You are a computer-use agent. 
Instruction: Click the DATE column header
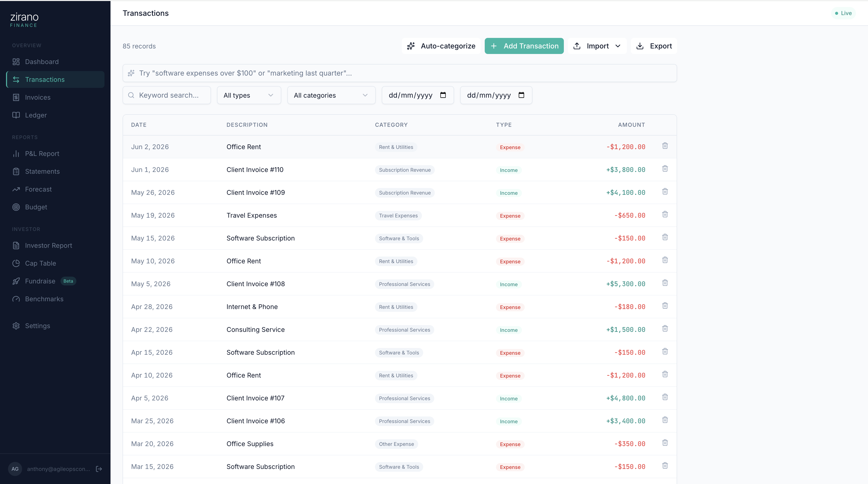(x=139, y=125)
